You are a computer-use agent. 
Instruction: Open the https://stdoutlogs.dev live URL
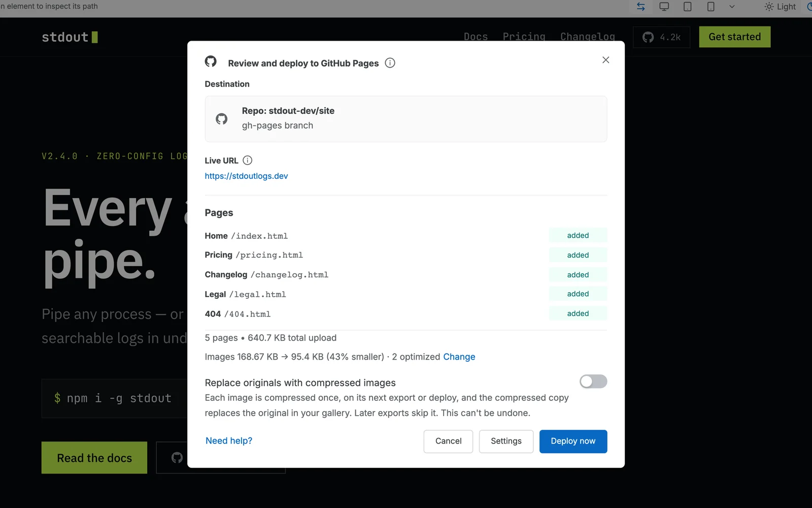[x=246, y=176]
